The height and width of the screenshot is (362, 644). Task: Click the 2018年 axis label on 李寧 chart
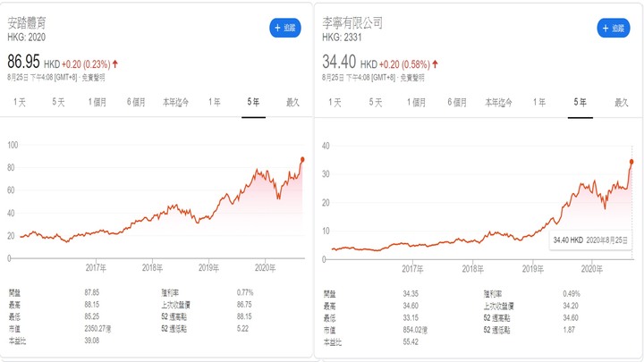[473, 269]
